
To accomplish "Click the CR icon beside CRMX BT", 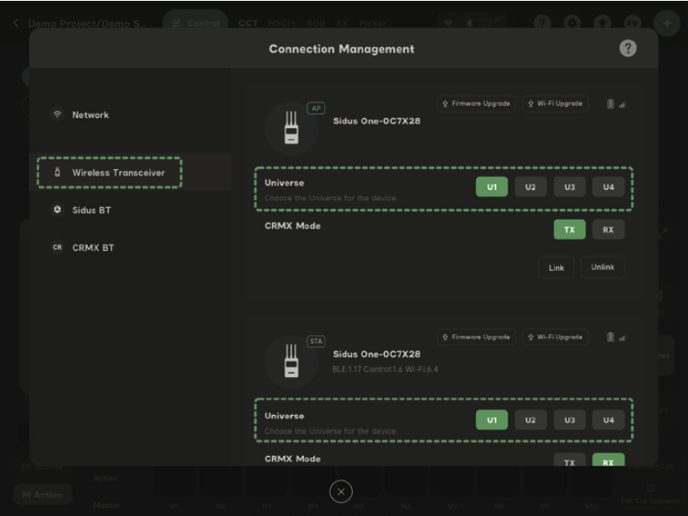I will 57,247.
